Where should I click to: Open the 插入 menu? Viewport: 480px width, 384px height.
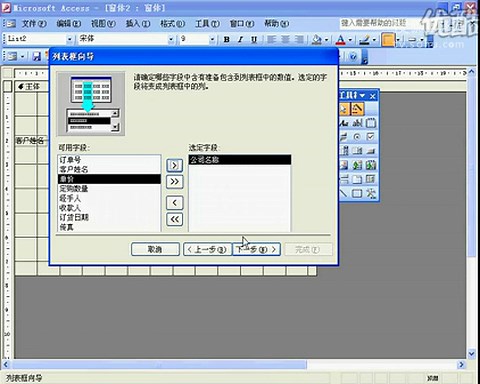[x=138, y=24]
